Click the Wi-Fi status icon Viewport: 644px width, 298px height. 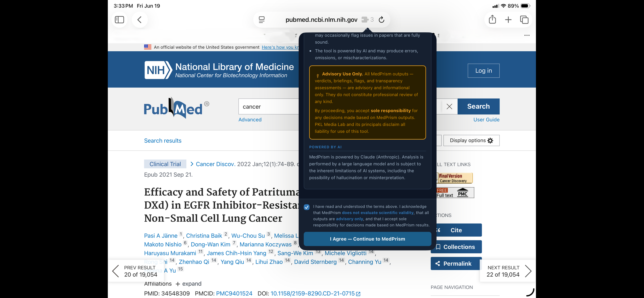click(x=503, y=6)
